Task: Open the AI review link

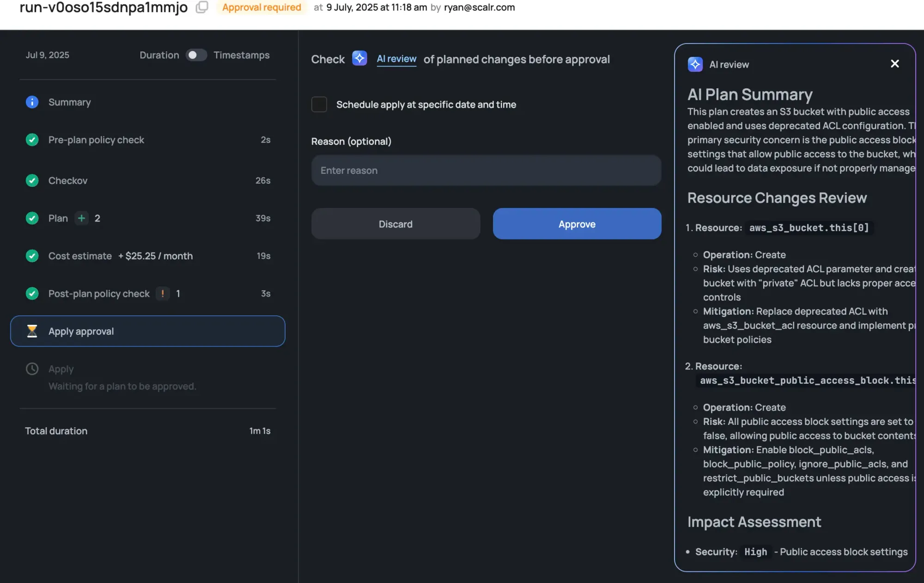Action: (x=396, y=59)
